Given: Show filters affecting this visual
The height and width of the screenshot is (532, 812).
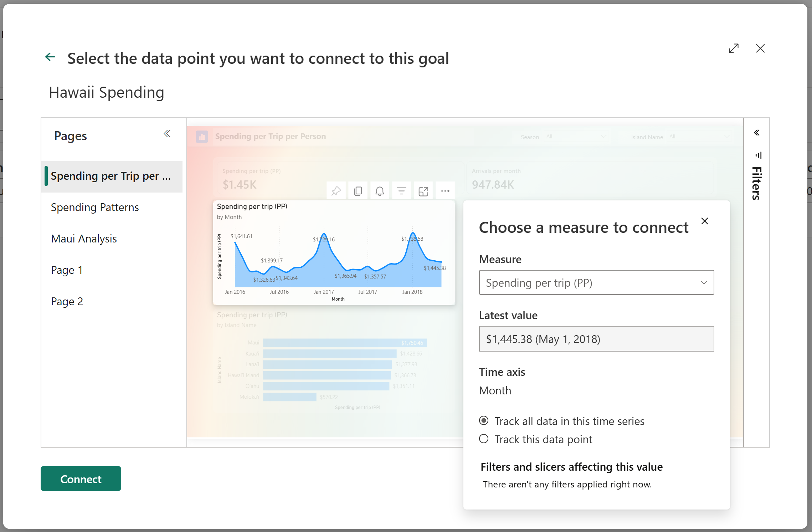Looking at the screenshot, I should coord(401,191).
